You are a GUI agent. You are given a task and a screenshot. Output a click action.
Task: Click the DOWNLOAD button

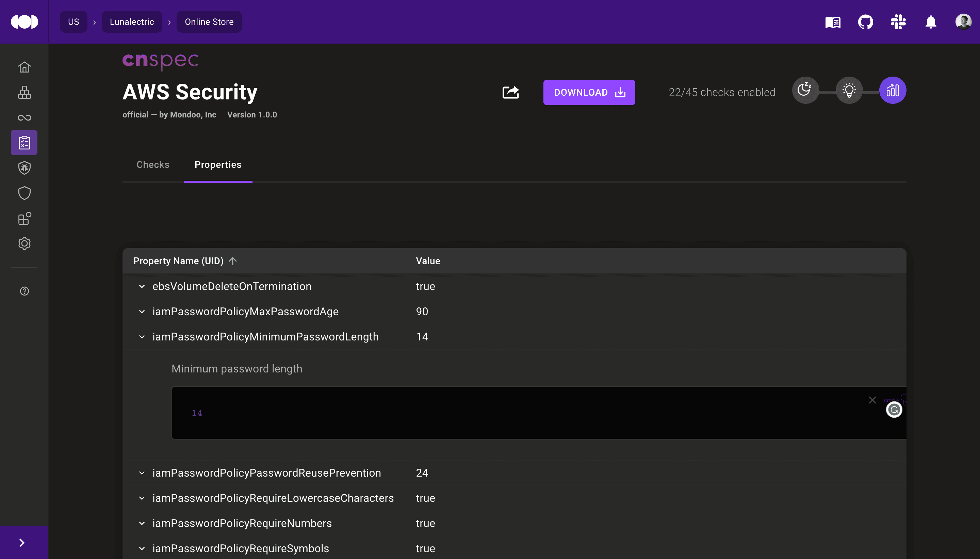(x=589, y=93)
